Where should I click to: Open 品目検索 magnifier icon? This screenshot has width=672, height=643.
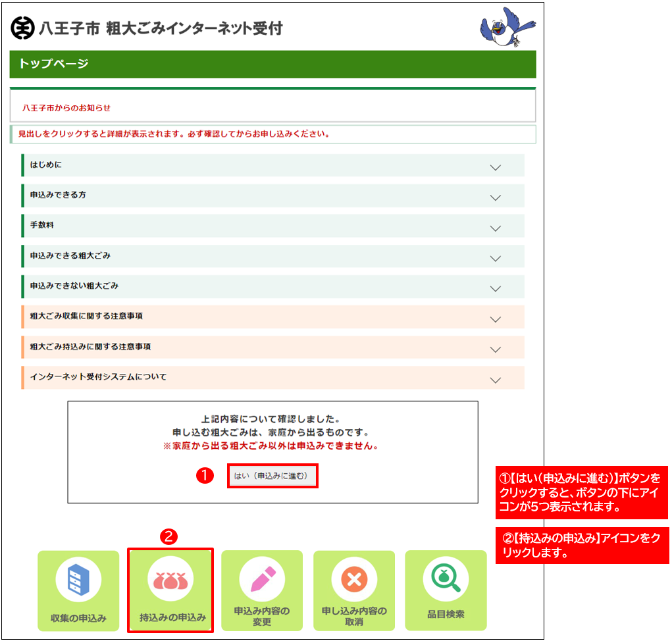tap(445, 578)
